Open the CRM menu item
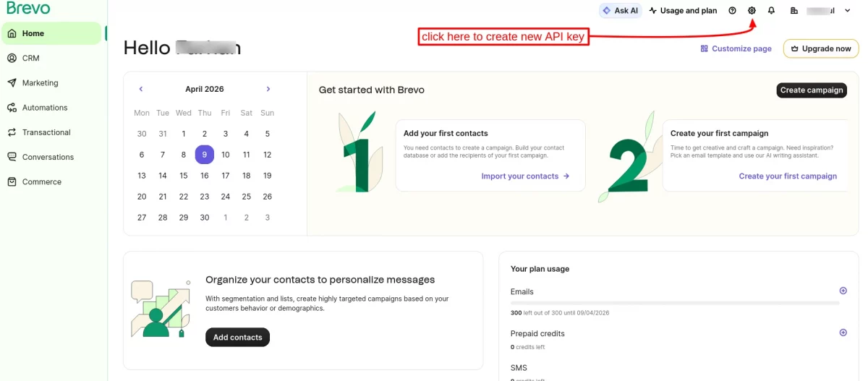Screen dimensions: 868x381 (31, 58)
